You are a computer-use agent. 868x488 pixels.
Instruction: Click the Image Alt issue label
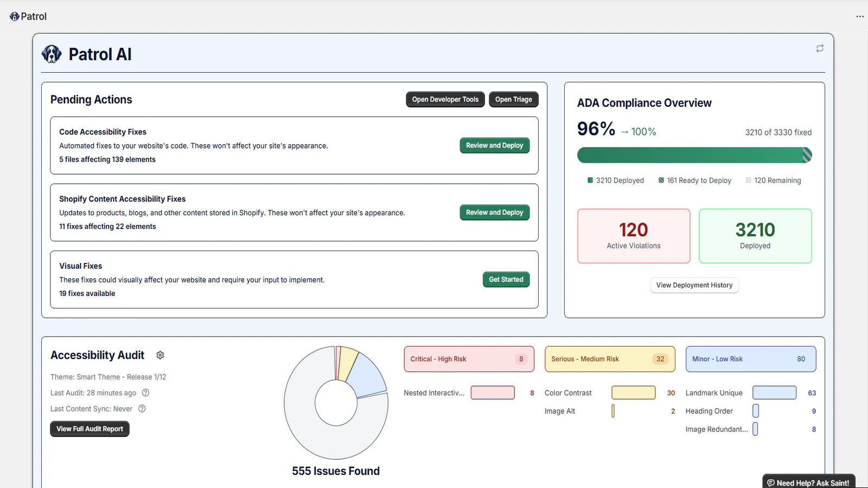[x=560, y=412]
